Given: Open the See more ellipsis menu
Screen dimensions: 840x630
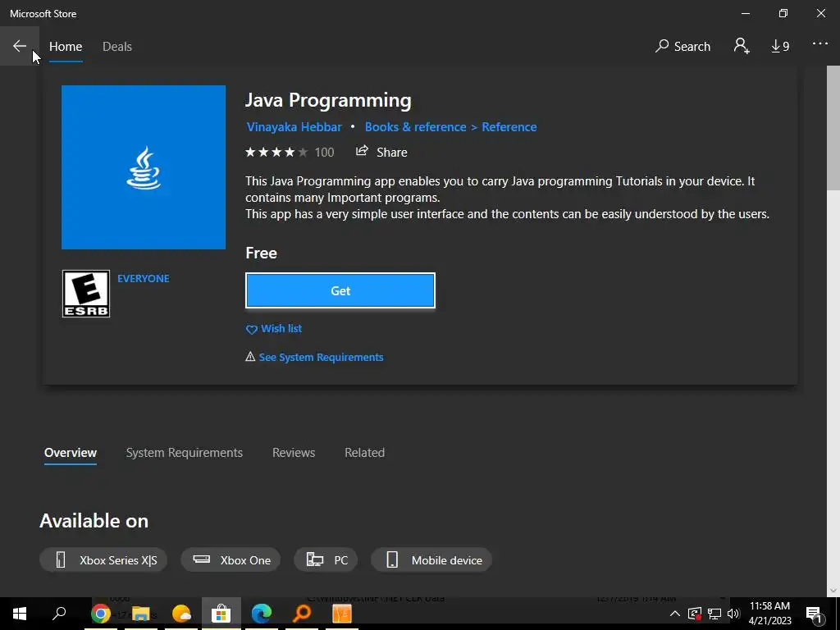Looking at the screenshot, I should (819, 44).
